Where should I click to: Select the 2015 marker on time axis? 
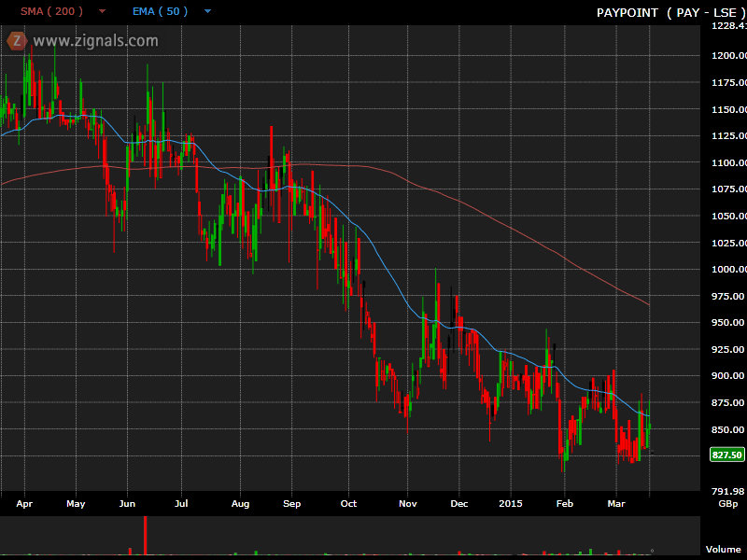click(x=511, y=503)
